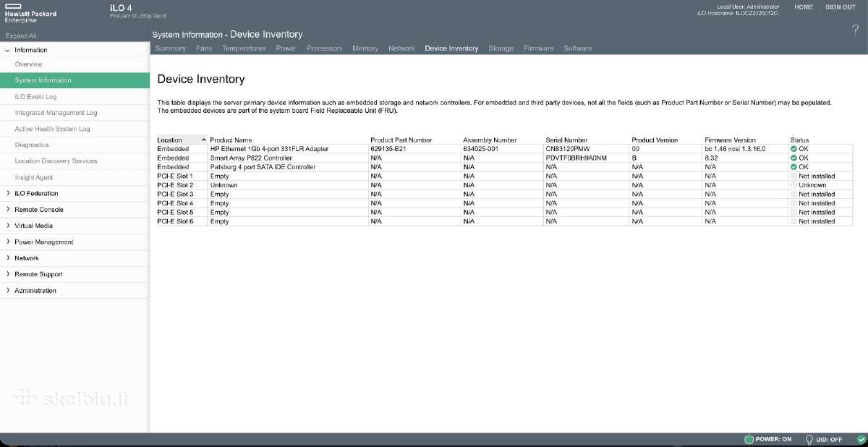The height and width of the screenshot is (447, 868).
Task: Open Location Discovery Services
Action: click(56, 161)
